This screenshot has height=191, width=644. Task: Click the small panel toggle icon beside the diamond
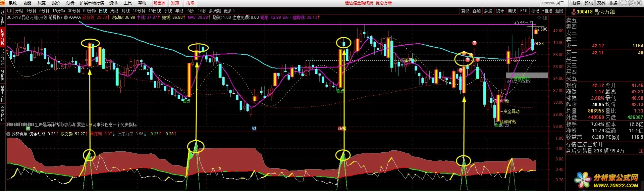tap(545, 17)
